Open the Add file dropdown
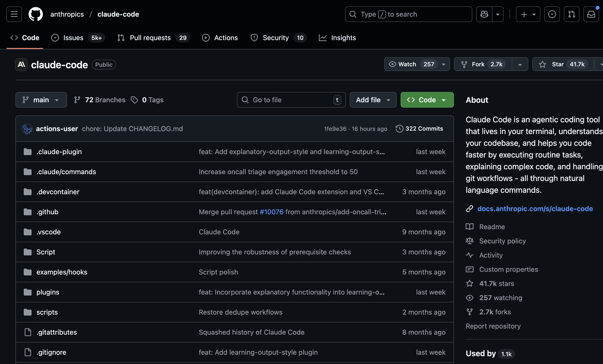Screen dimensions: 603x364 [373, 100]
